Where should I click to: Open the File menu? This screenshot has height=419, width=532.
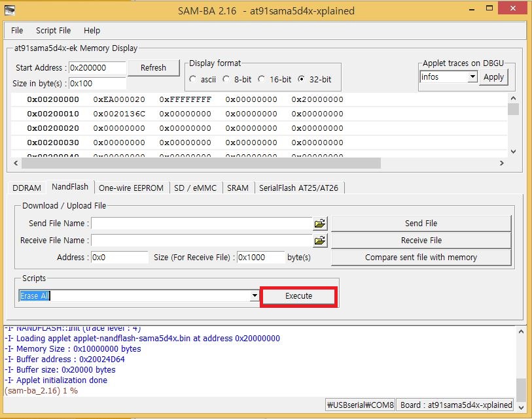(17, 31)
